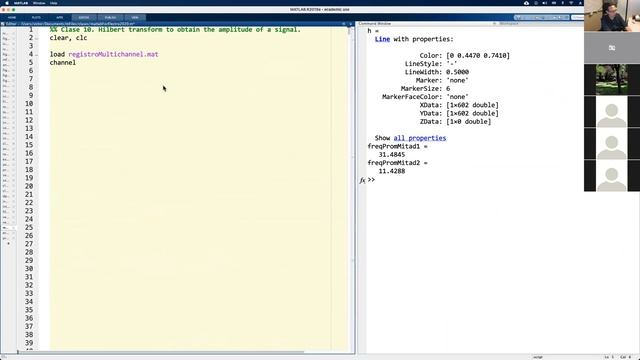Click the 'clear, clc' code line
The width and height of the screenshot is (640, 360).
(69, 38)
